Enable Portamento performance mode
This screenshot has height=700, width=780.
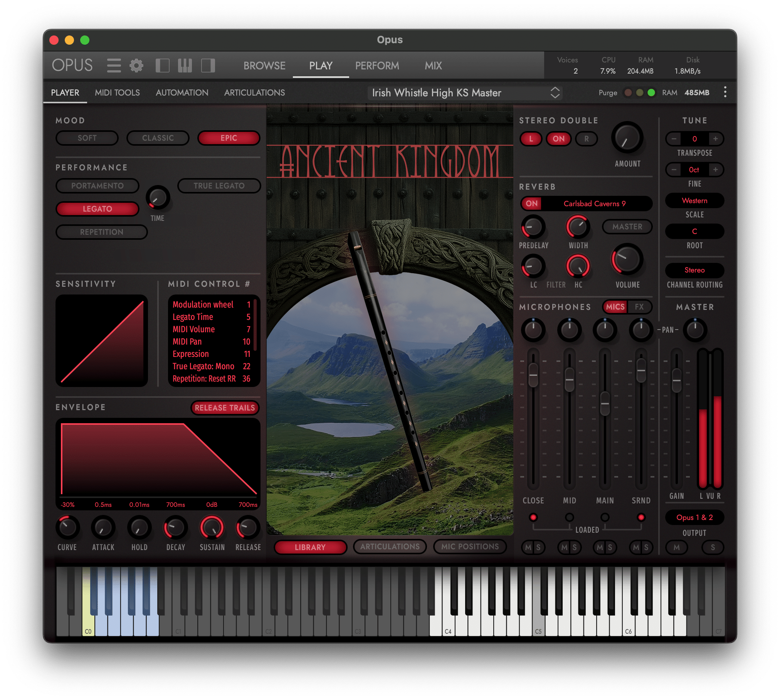pos(97,186)
